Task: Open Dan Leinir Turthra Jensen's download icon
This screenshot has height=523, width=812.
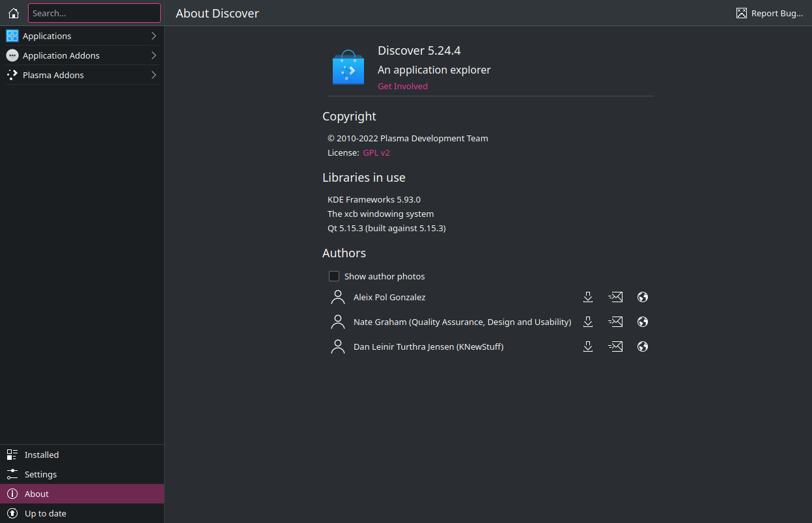Action: click(588, 346)
